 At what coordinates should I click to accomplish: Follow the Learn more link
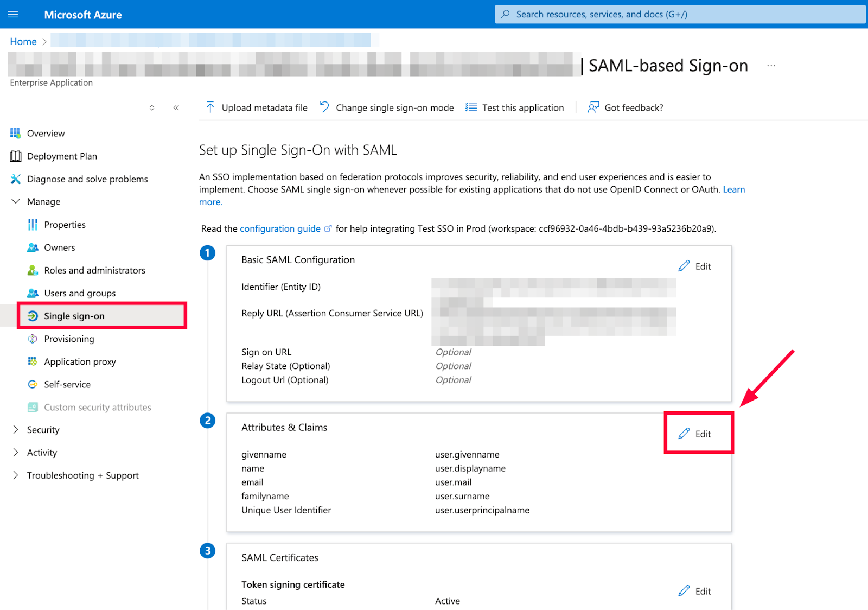coord(733,189)
